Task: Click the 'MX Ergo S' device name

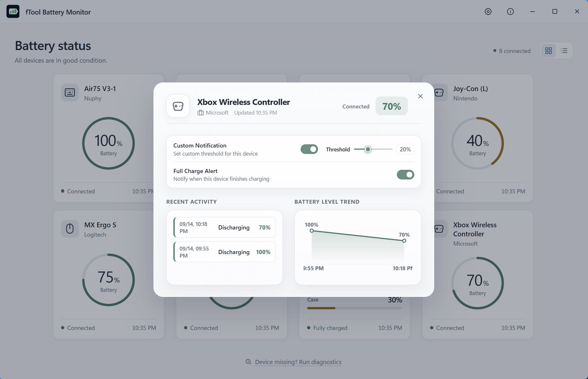Action: pos(100,225)
